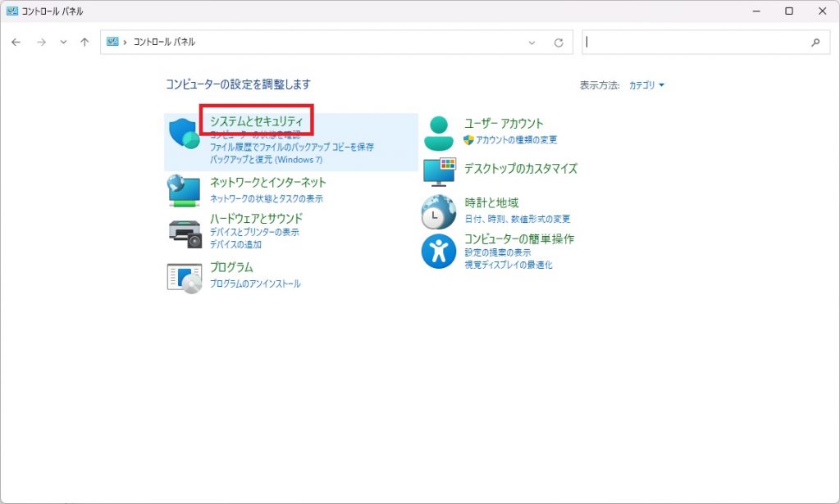Click the Ease of Access icon
The height and width of the screenshot is (504, 840).
click(439, 251)
